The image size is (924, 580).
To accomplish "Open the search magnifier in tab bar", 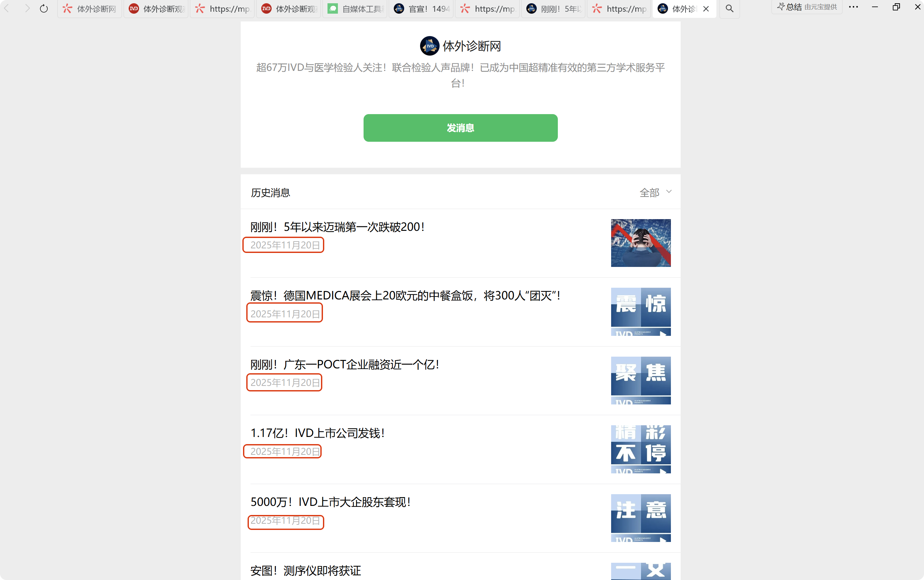I will [x=729, y=8].
